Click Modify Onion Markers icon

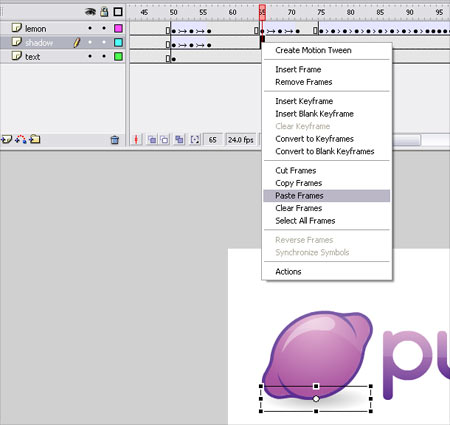coord(195,140)
